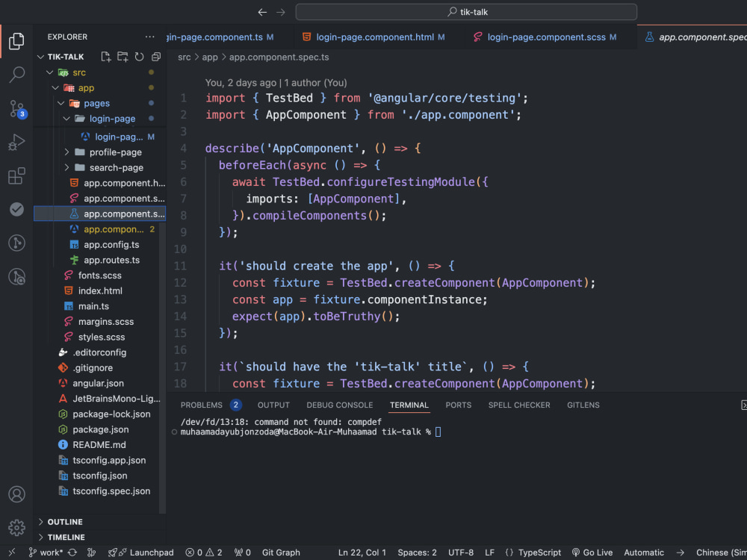The width and height of the screenshot is (747, 560).
Task: Open Source Control view showing 3 pending changes
Action: click(16, 109)
